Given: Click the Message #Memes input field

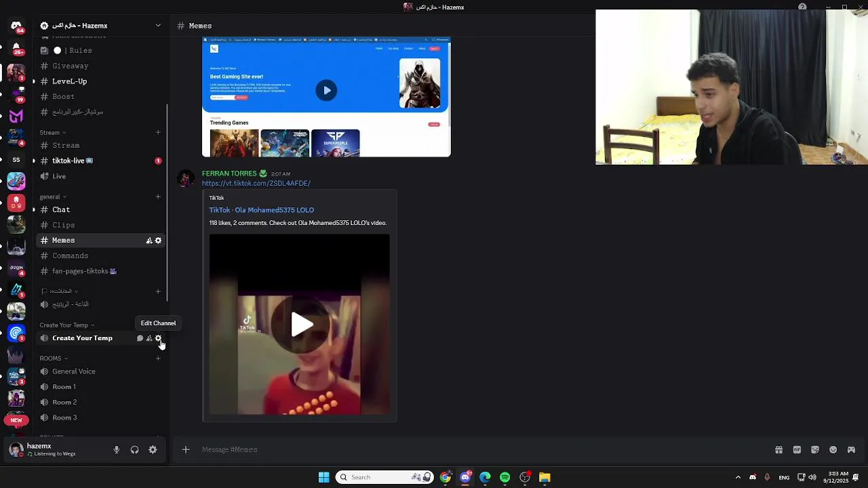Looking at the screenshot, I should (475, 449).
